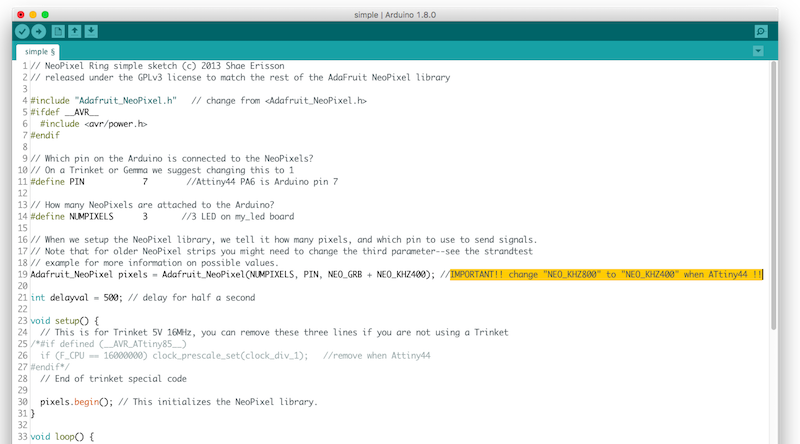This screenshot has height=444, width=800.
Task: Click "int delayval = 500;" code
Action: pyautogui.click(x=77, y=298)
